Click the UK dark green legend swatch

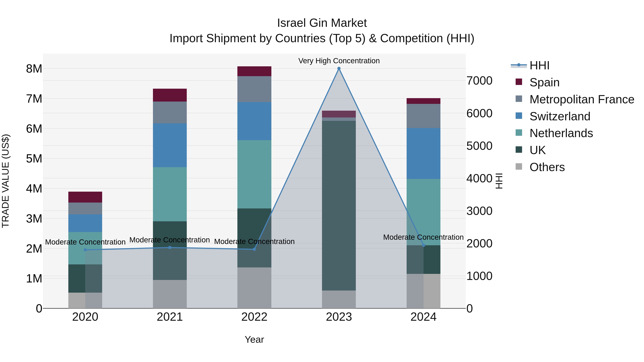tap(519, 150)
